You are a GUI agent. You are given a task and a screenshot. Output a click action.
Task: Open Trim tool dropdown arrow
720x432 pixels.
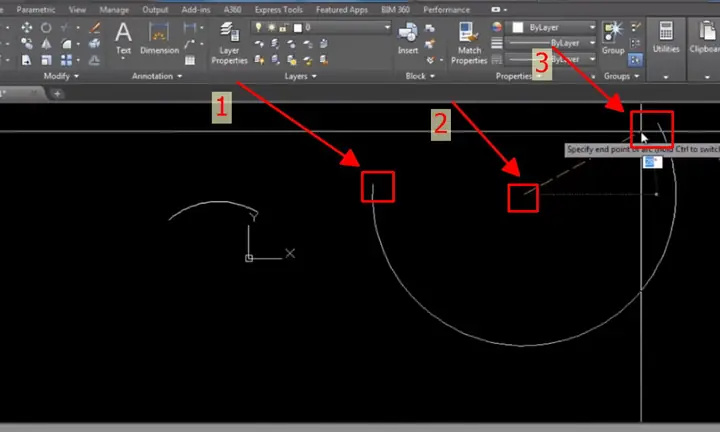78,28
